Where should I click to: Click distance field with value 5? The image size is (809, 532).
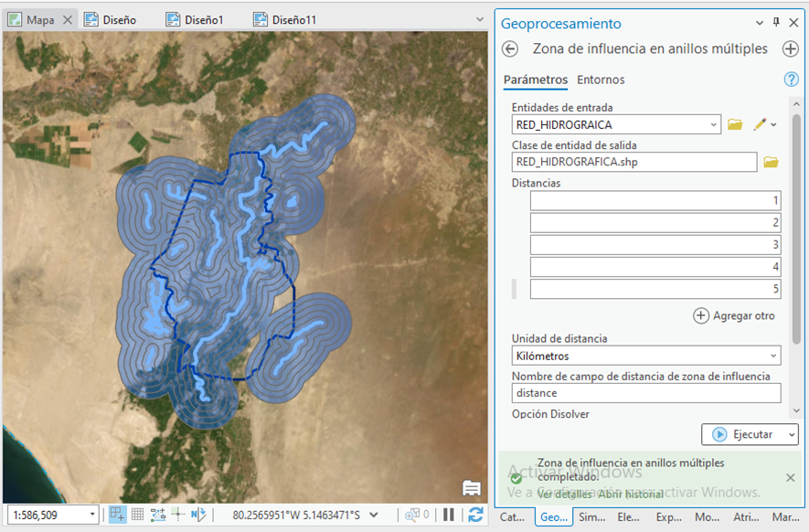655,289
